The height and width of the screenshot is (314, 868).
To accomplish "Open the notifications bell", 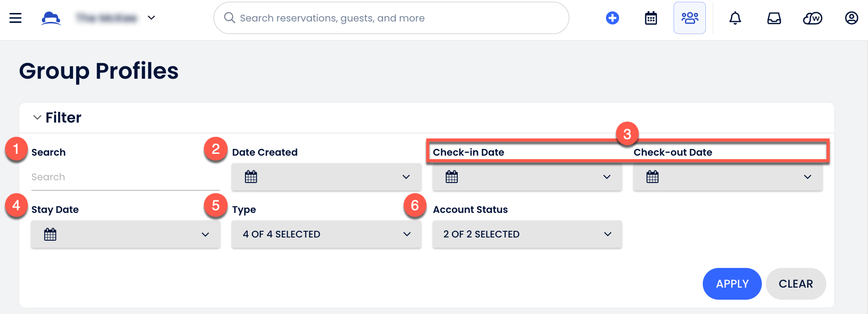I will click(x=735, y=18).
